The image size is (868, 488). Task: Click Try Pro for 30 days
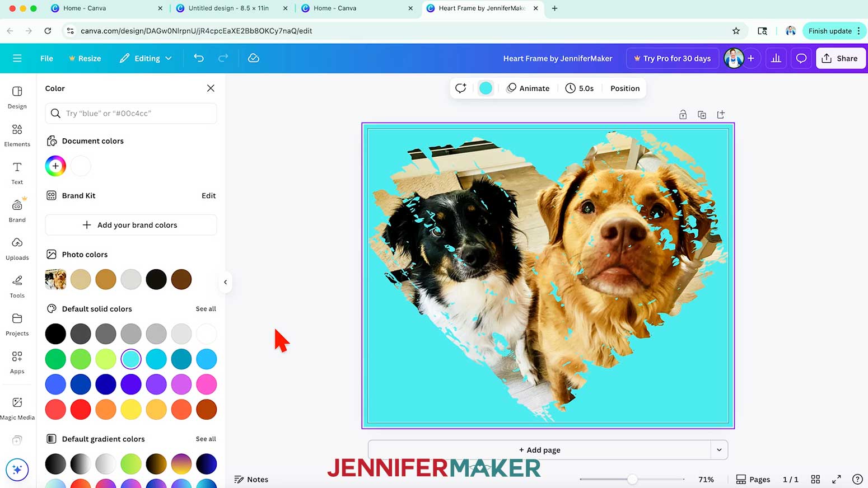pos(671,58)
